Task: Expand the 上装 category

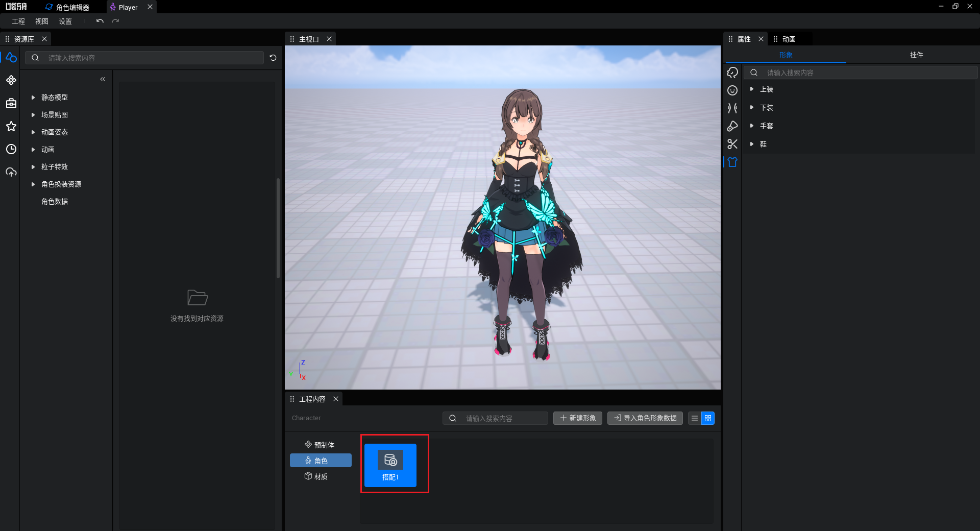Action: 752,89
